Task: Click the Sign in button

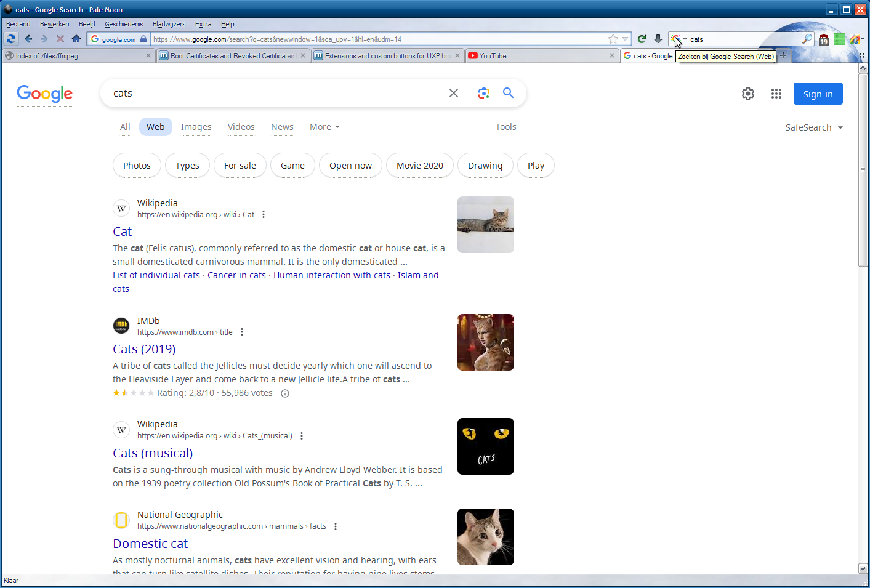Action: (818, 94)
